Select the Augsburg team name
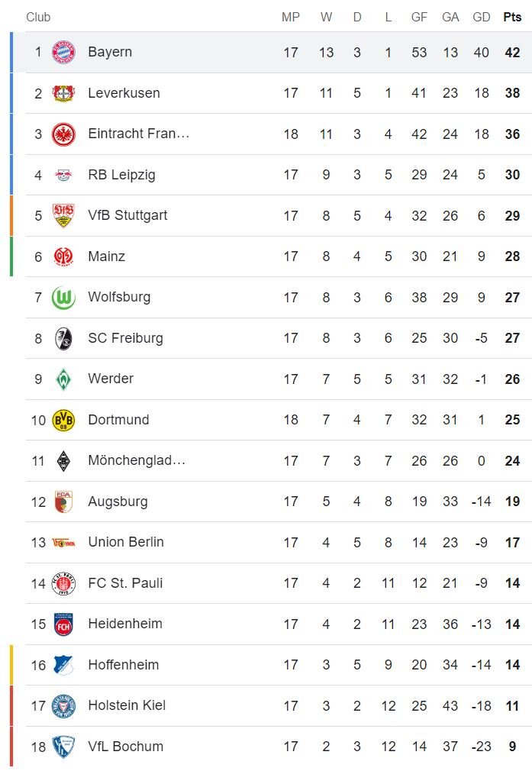 coord(118,502)
